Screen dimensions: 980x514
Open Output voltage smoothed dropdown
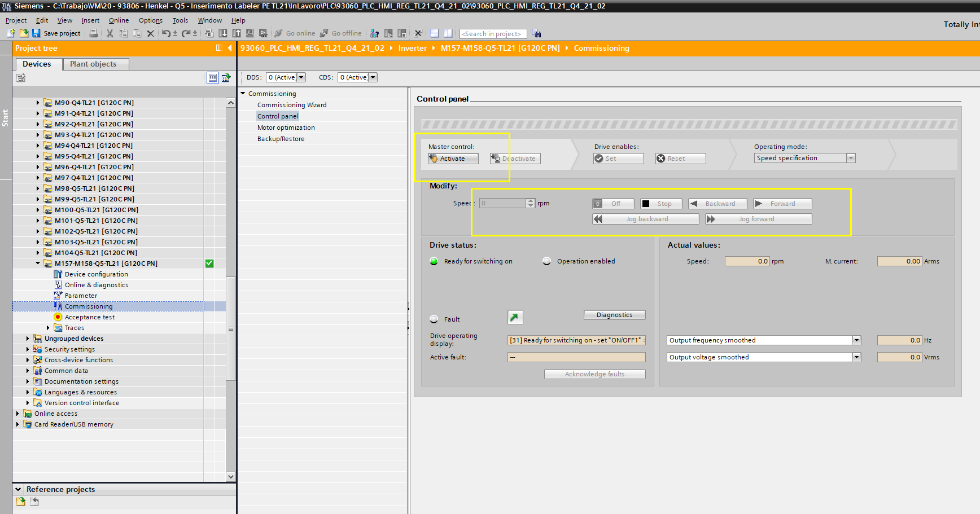click(x=856, y=357)
